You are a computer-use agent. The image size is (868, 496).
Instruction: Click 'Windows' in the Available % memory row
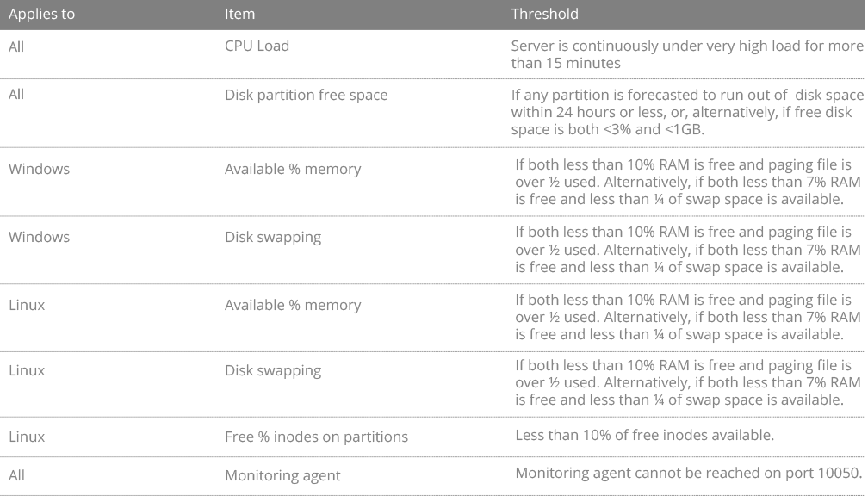click(39, 169)
